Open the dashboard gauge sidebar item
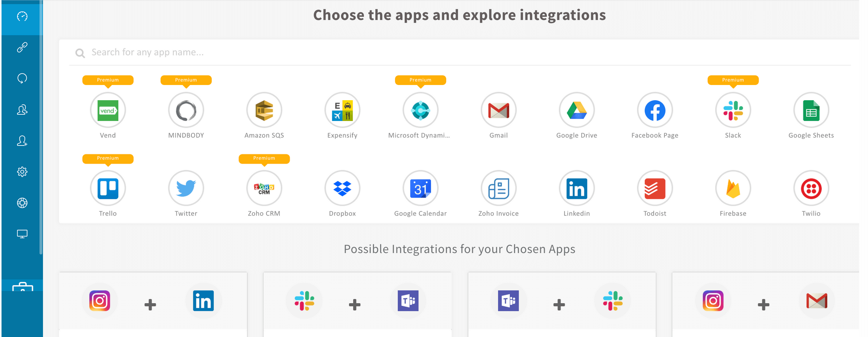Image resolution: width=868 pixels, height=337 pixels. click(x=22, y=16)
